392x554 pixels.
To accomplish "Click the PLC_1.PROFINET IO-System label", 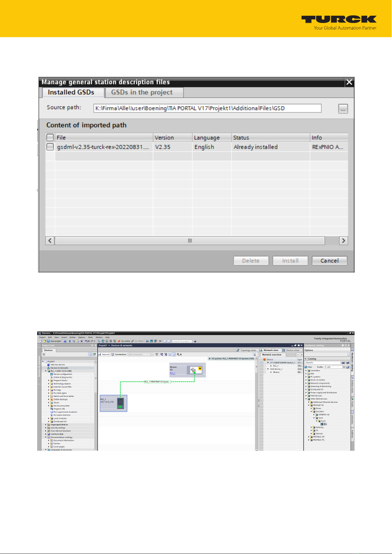I will click(x=158, y=382).
